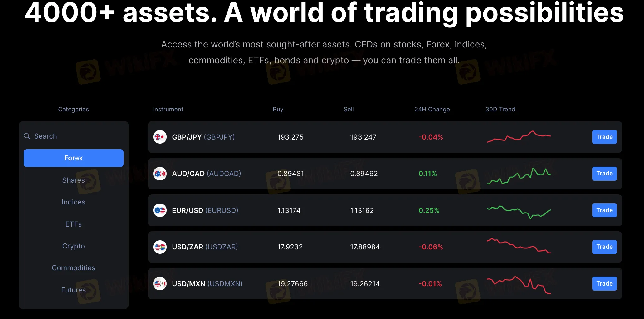
Task: Open the GBP/JPY 30D trend chart
Action: (x=519, y=137)
